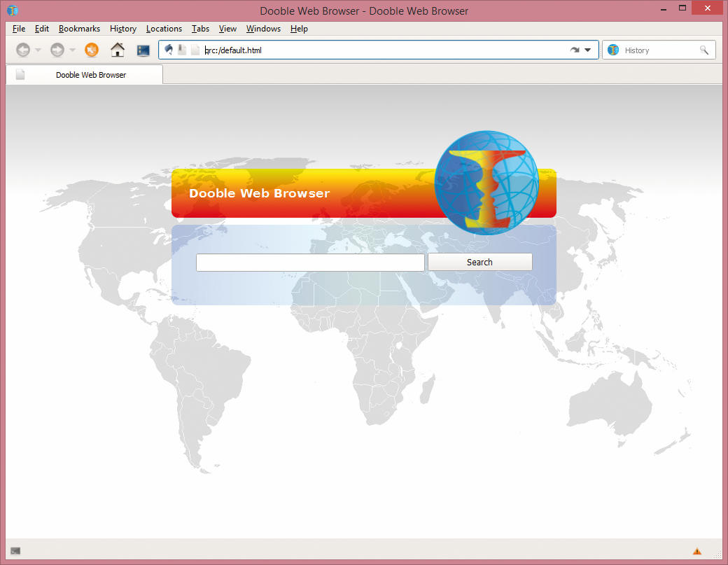Open the Back history dropdown arrow
This screenshot has height=565, width=728.
pos(38,50)
